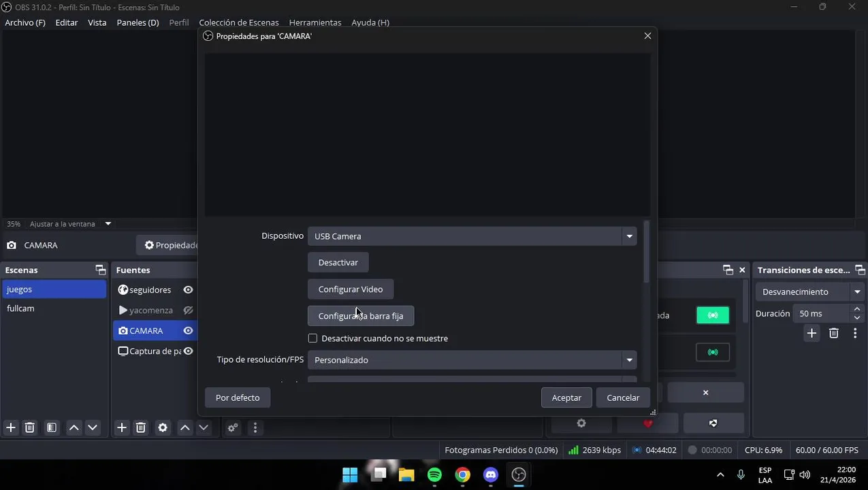
Task: Open Google Chrome from the taskbar
Action: [462, 474]
